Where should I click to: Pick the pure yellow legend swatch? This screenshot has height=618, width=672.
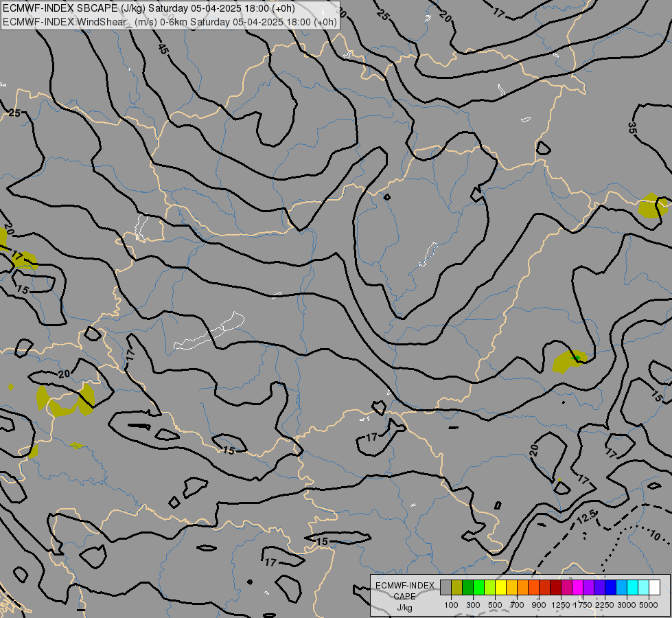pyautogui.click(x=500, y=588)
